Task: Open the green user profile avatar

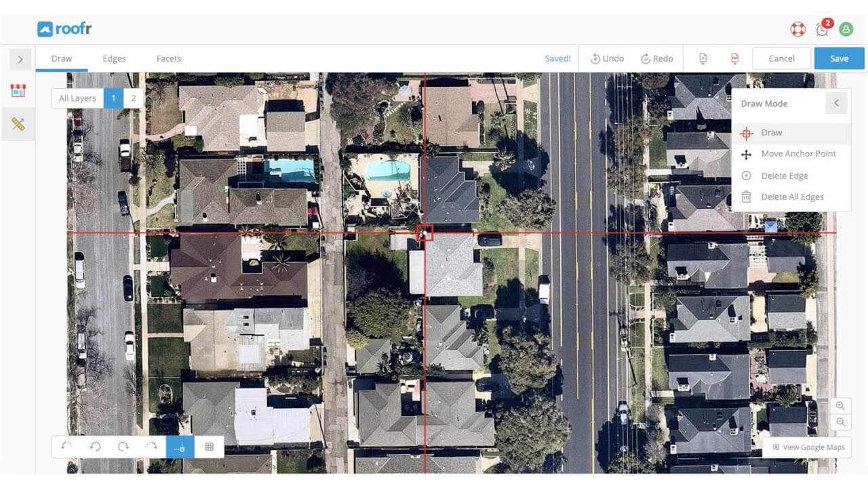Action: tap(846, 29)
